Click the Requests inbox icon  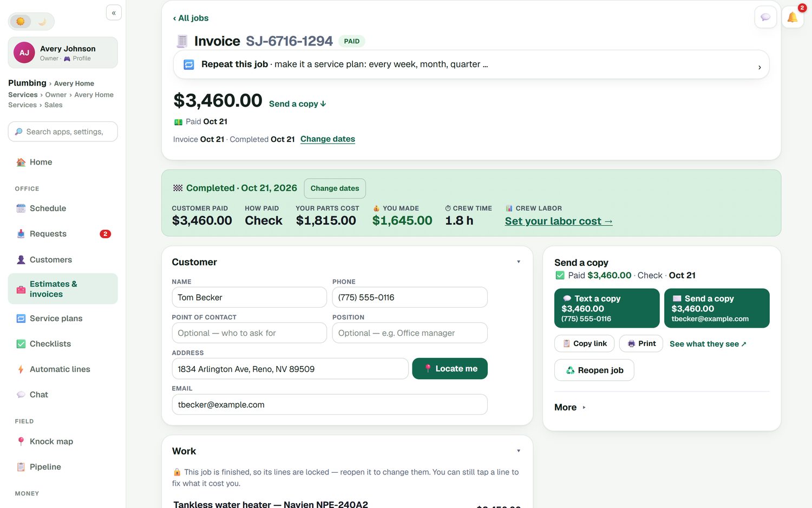pos(21,234)
